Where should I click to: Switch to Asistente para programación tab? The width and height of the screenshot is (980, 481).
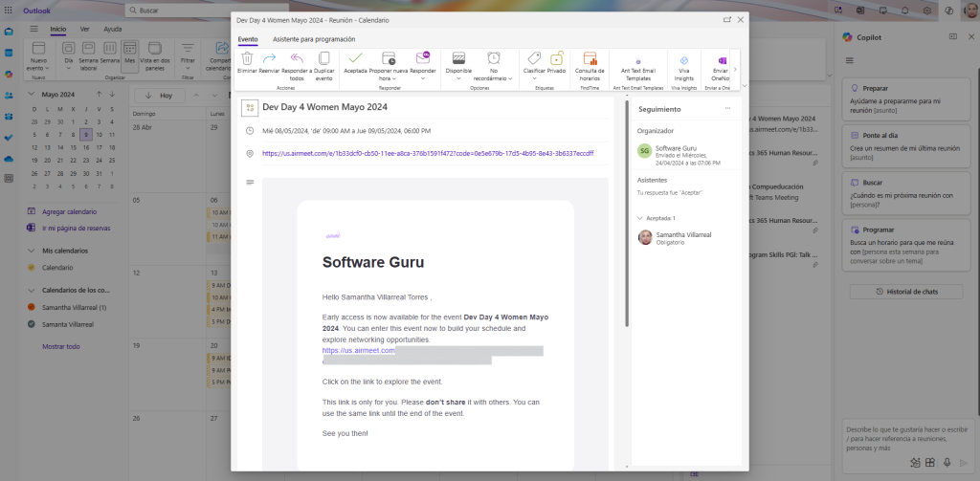click(314, 39)
